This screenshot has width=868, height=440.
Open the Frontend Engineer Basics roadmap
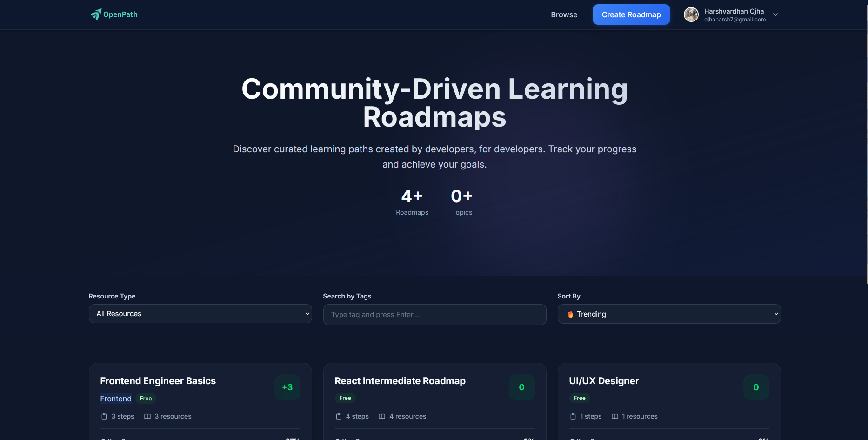[x=158, y=380]
